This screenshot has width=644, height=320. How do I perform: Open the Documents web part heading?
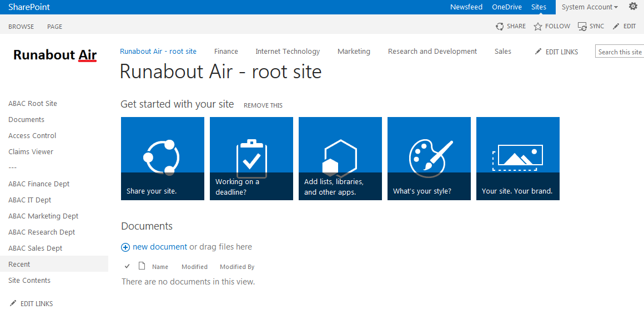(147, 226)
